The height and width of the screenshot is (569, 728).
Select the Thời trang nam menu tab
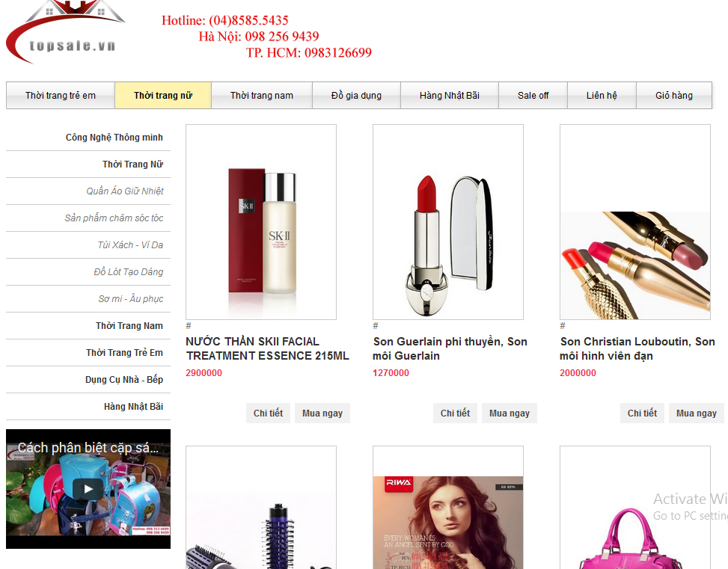coord(262,96)
